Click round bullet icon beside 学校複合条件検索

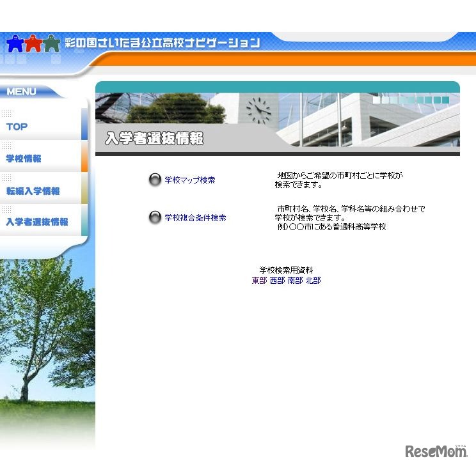[x=155, y=218]
